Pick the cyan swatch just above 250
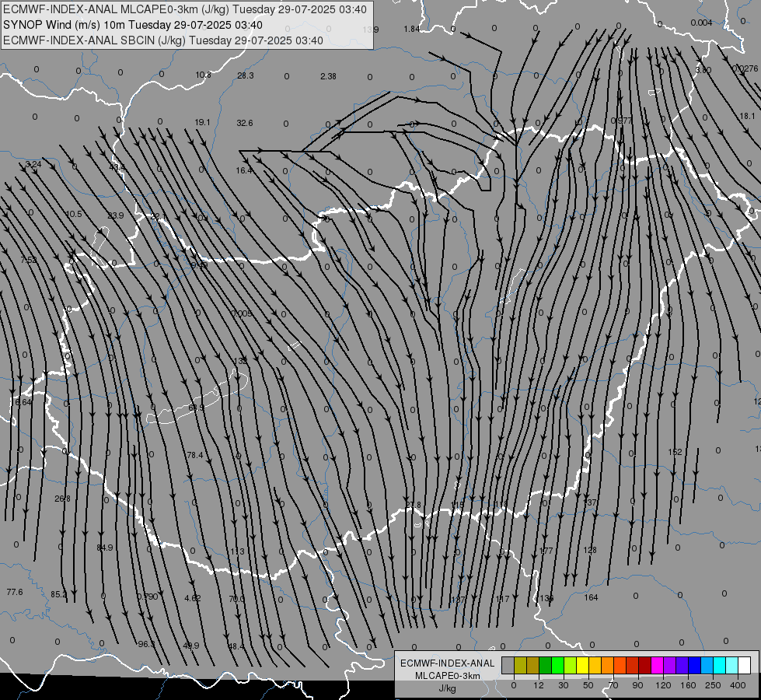The image size is (761, 700). pyautogui.click(x=720, y=665)
